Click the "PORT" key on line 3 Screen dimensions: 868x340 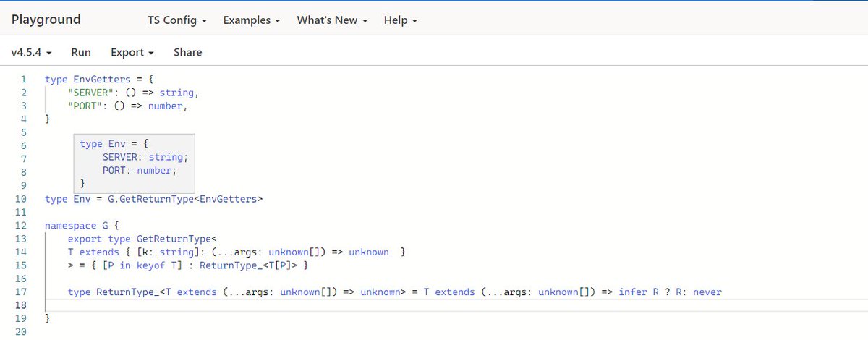click(x=85, y=106)
